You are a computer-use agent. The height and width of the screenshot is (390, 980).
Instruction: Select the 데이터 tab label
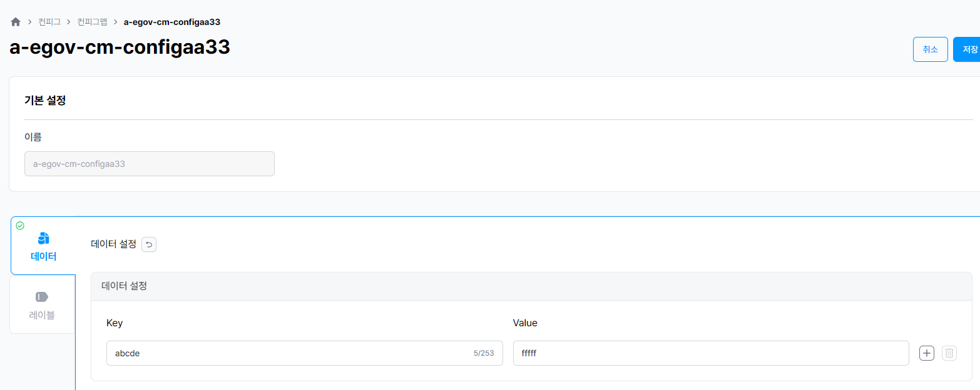pyautogui.click(x=43, y=256)
